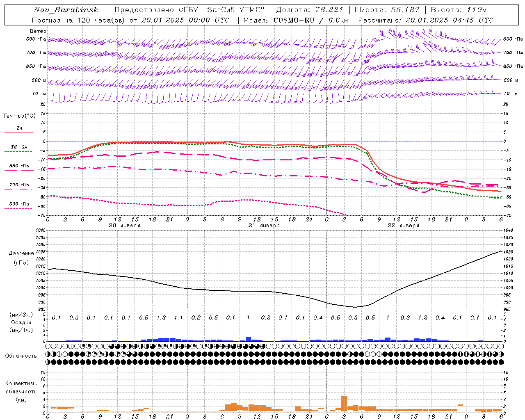Screen dimensions: 525x420
Task: Click the elevation text 'Высота: 119м'
Action: [x=459, y=10]
